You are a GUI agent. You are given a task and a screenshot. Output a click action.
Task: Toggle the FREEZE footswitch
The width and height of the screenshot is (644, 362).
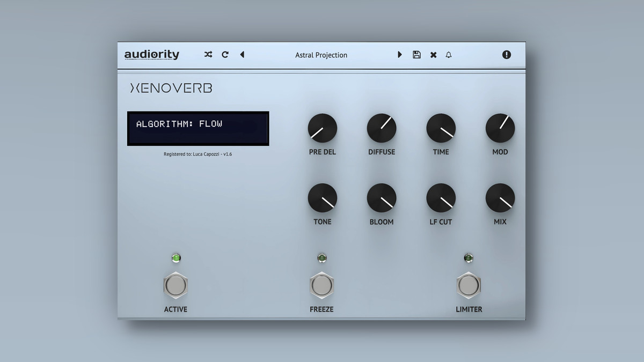coord(322,285)
